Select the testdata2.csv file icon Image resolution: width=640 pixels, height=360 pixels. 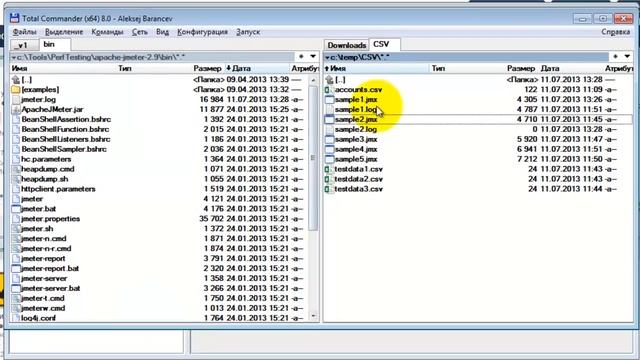tap(328, 179)
